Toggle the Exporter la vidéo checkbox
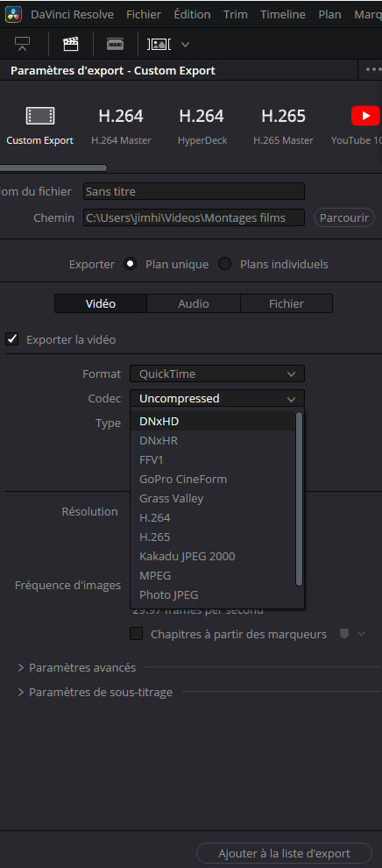382x868 pixels. (x=12, y=338)
